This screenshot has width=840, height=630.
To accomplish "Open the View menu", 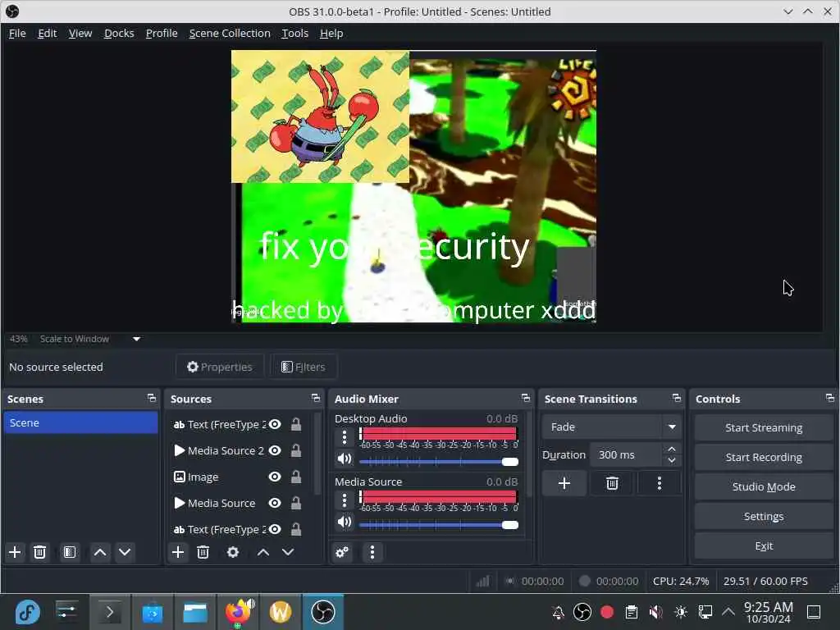I will coord(80,33).
